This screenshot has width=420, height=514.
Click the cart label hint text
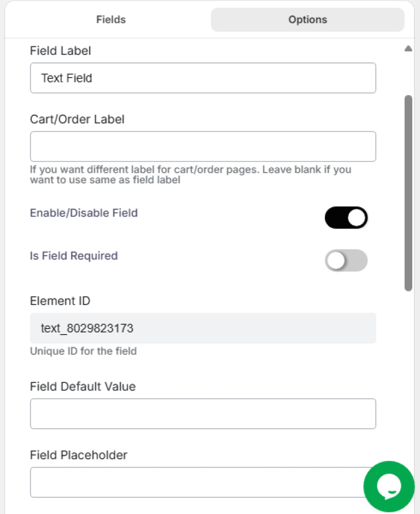(190, 174)
